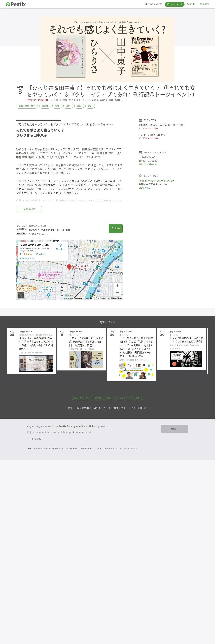Switch map to satellite view thumbnail
The height and width of the screenshot is (644, 215).
pyautogui.click(x=21, y=295)
